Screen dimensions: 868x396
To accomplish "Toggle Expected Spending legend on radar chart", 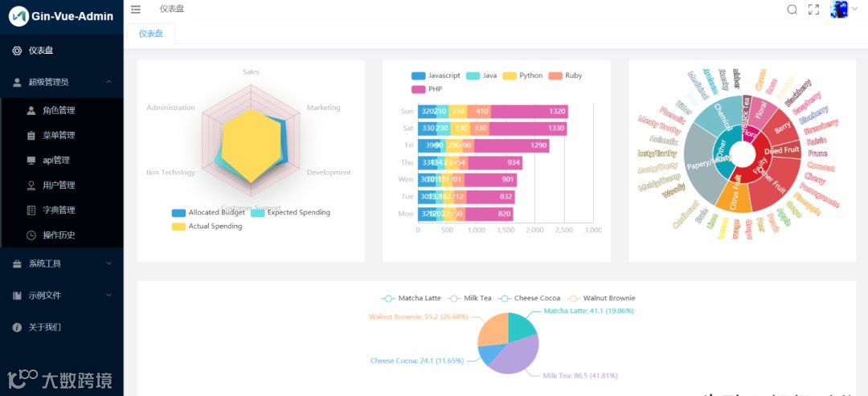I will 290,212.
